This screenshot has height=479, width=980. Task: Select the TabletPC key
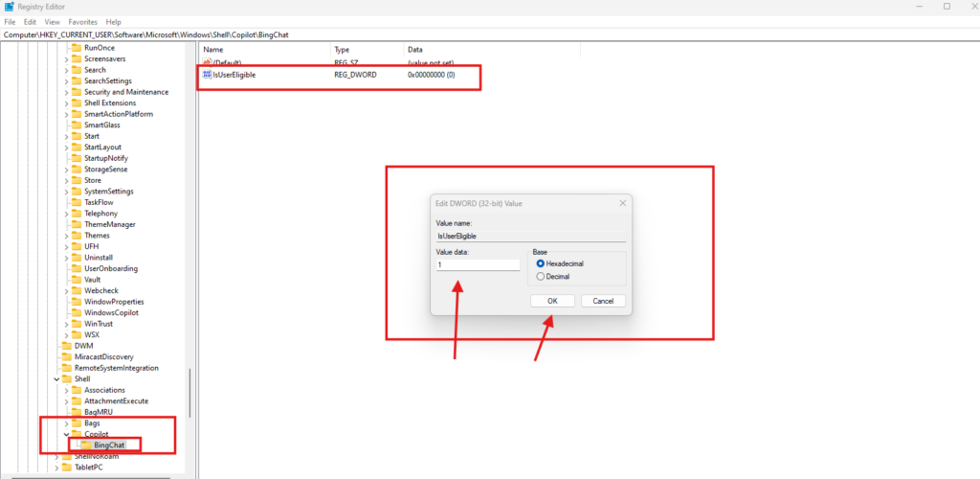point(88,468)
